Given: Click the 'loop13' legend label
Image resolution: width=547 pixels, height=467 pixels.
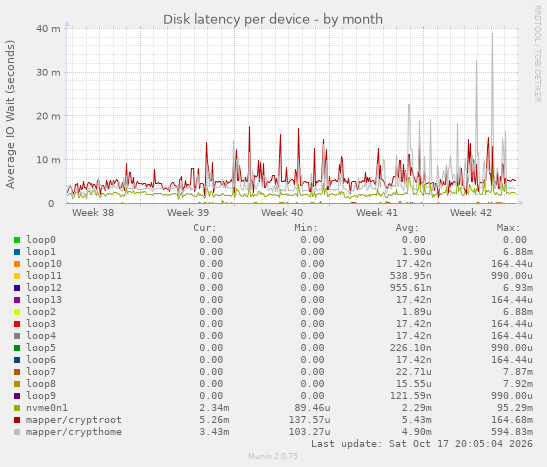Looking at the screenshot, I should pos(44,300).
